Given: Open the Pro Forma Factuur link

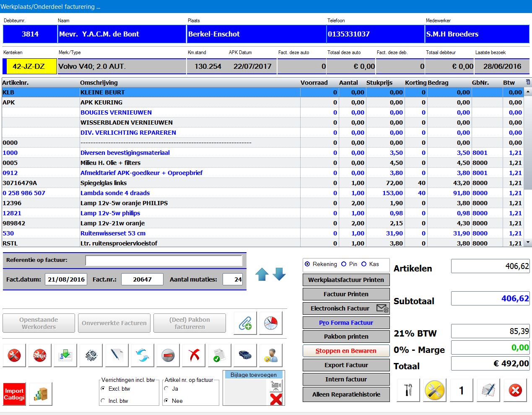Looking at the screenshot, I should [x=346, y=323].
